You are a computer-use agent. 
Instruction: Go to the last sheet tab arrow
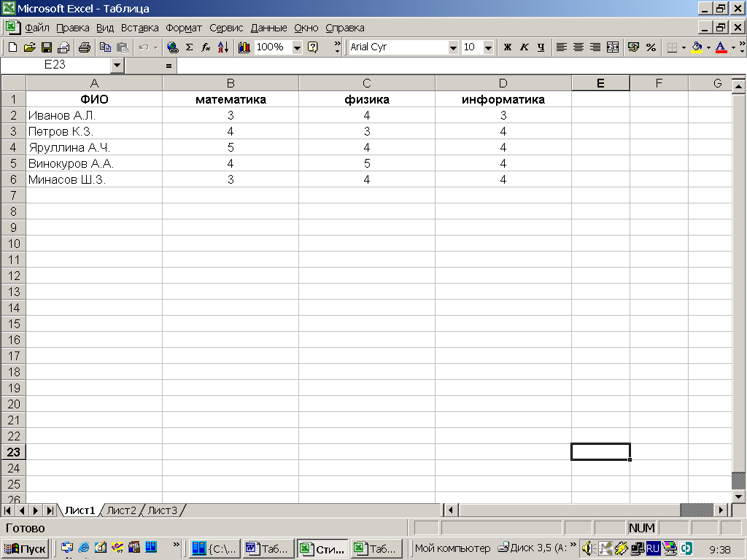click(50, 510)
